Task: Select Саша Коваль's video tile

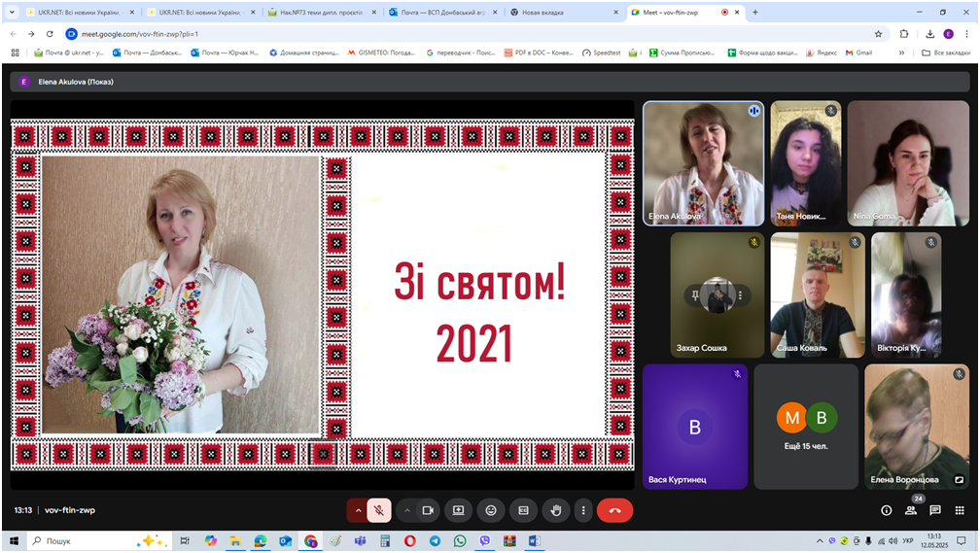Action: pyautogui.click(x=818, y=294)
